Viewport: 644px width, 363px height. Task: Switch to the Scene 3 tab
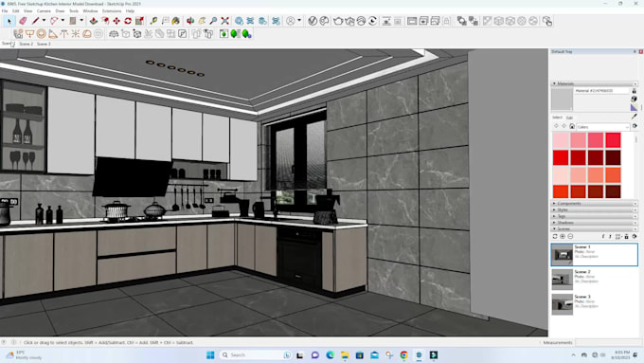(44, 44)
